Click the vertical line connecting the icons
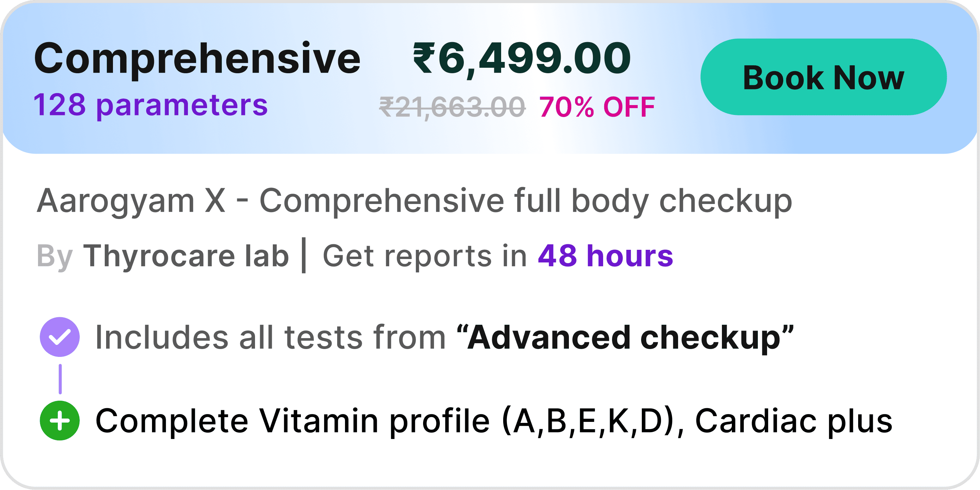 pyautogui.click(x=60, y=379)
